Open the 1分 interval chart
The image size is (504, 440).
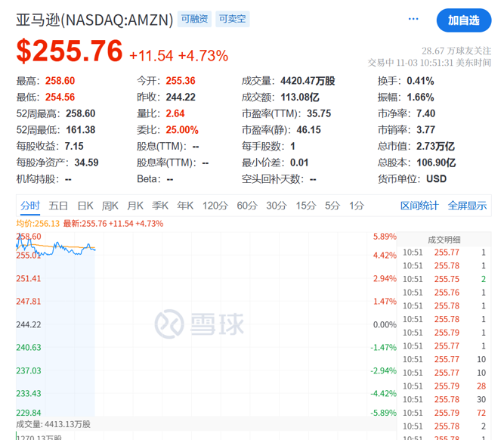[x=357, y=206]
